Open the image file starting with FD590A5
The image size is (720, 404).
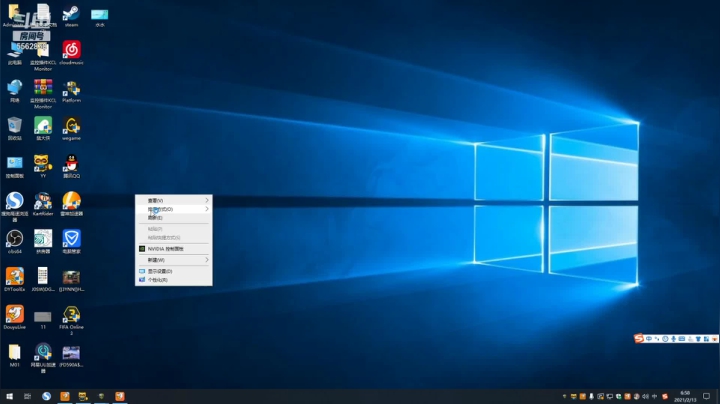tap(71, 356)
